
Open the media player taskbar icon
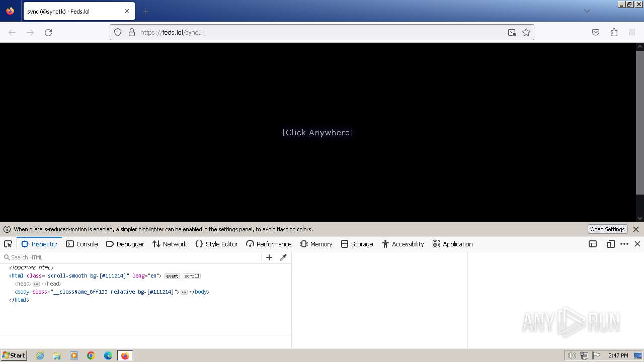pos(74,355)
